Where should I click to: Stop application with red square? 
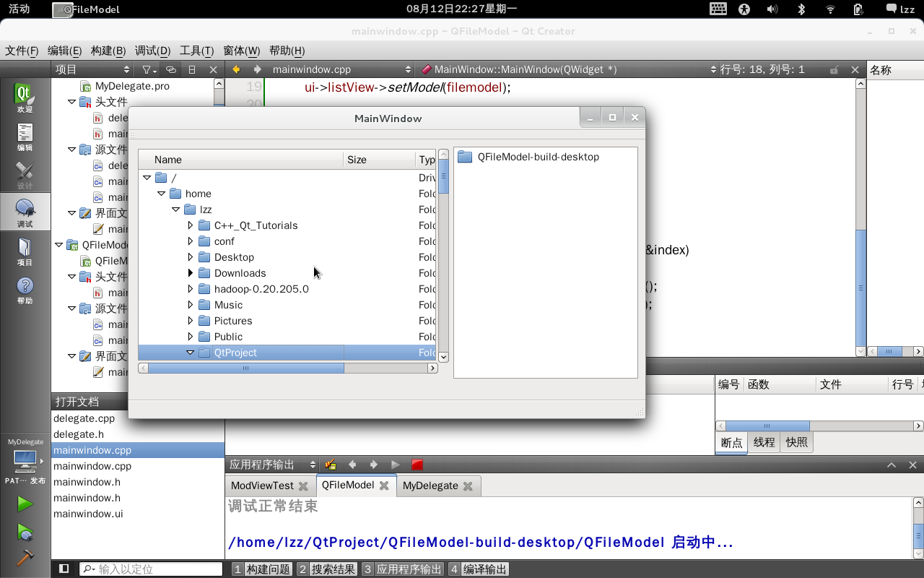417,465
